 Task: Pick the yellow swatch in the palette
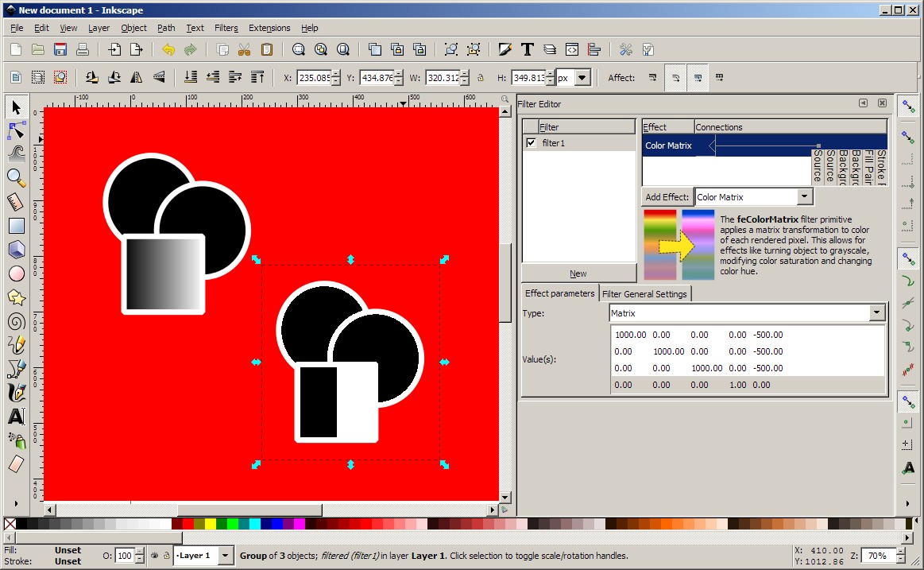[210, 524]
